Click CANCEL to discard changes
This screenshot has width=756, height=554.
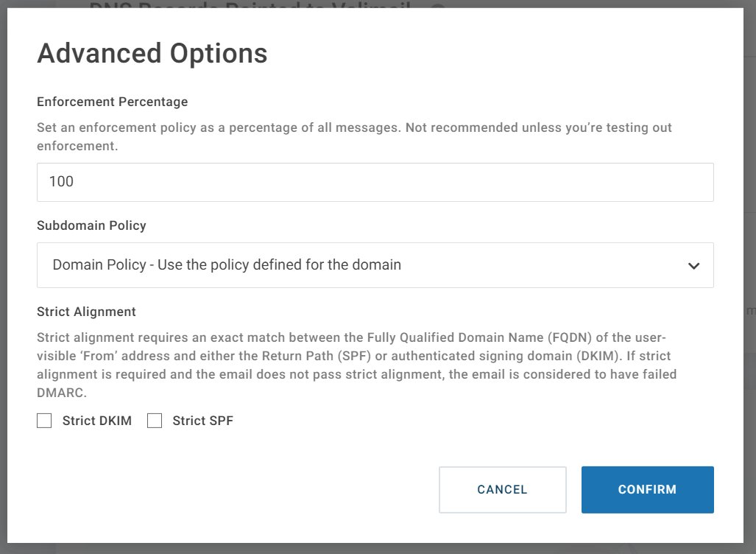point(502,489)
